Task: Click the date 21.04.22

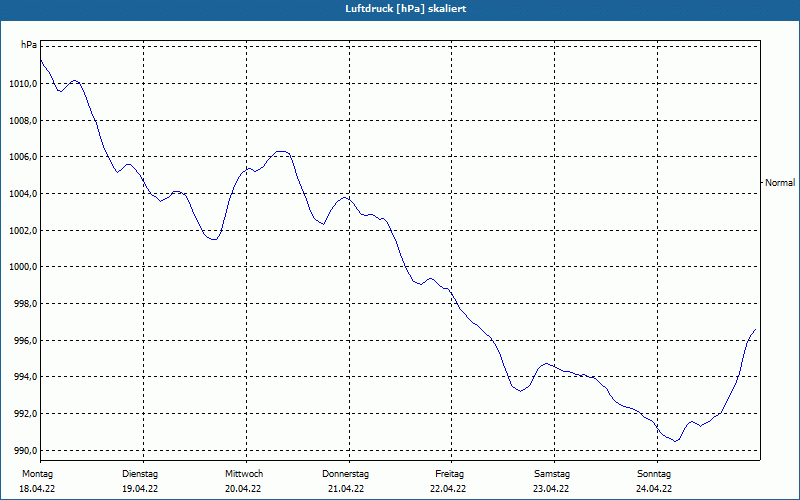Action: pyautogui.click(x=346, y=489)
